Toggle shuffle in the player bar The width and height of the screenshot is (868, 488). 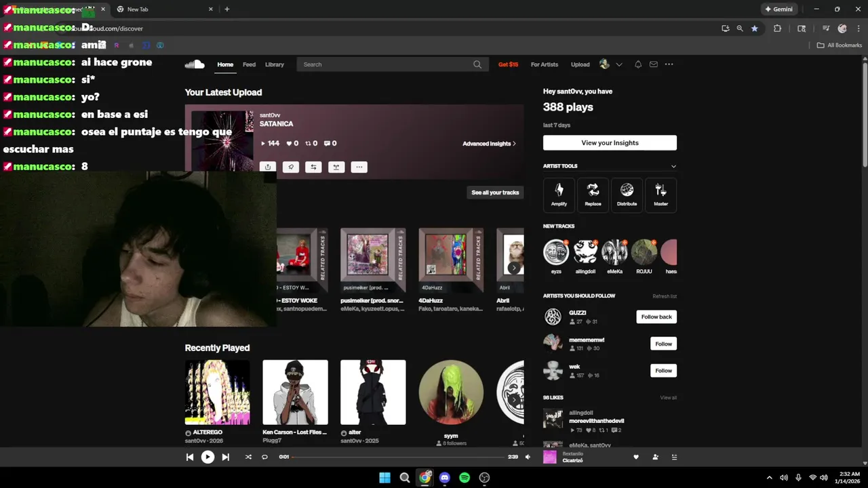pyautogui.click(x=248, y=457)
